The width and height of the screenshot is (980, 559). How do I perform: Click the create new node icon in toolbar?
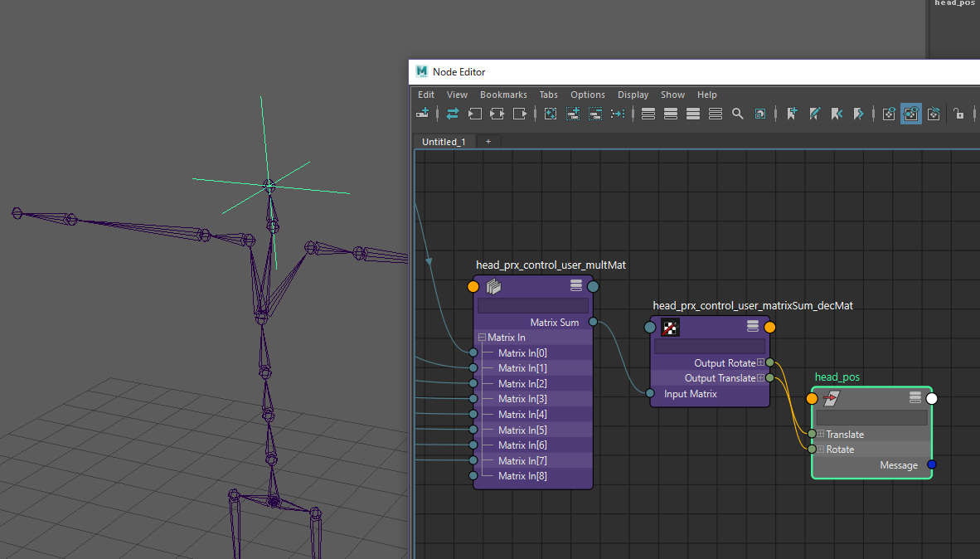(423, 114)
